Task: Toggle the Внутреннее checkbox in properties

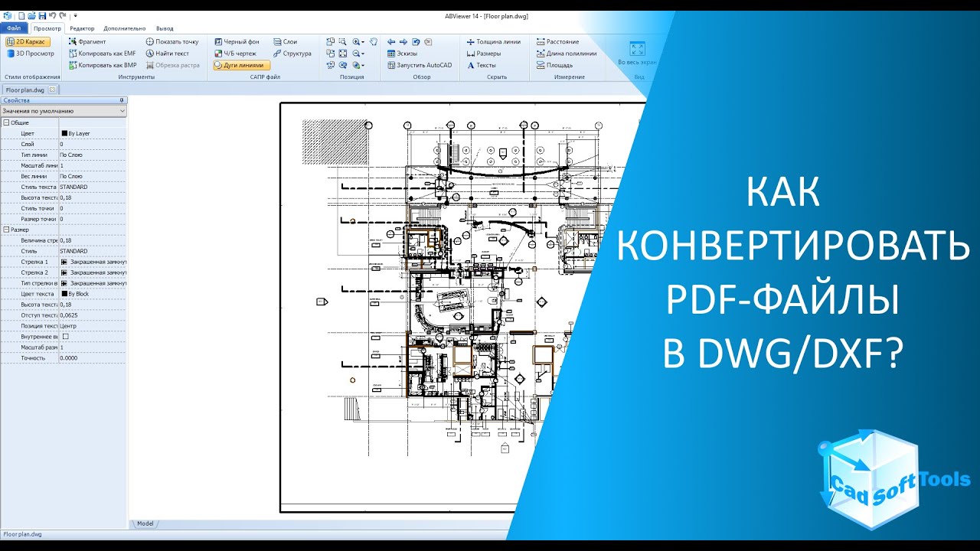Action: (x=65, y=336)
